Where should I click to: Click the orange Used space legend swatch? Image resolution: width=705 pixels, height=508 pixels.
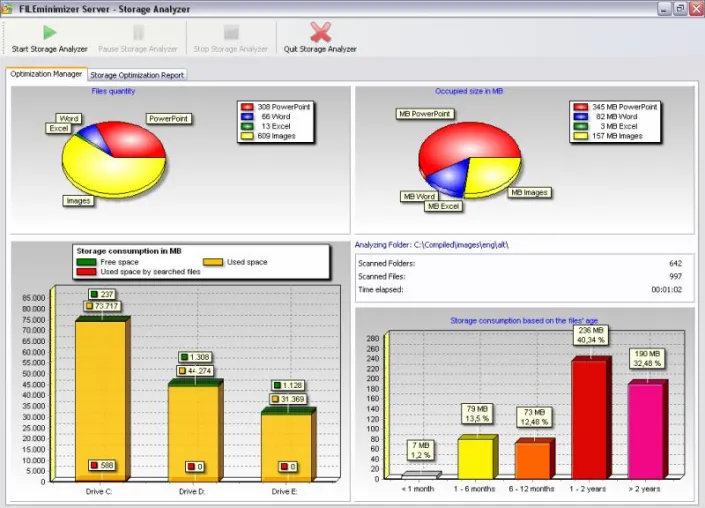(x=213, y=262)
